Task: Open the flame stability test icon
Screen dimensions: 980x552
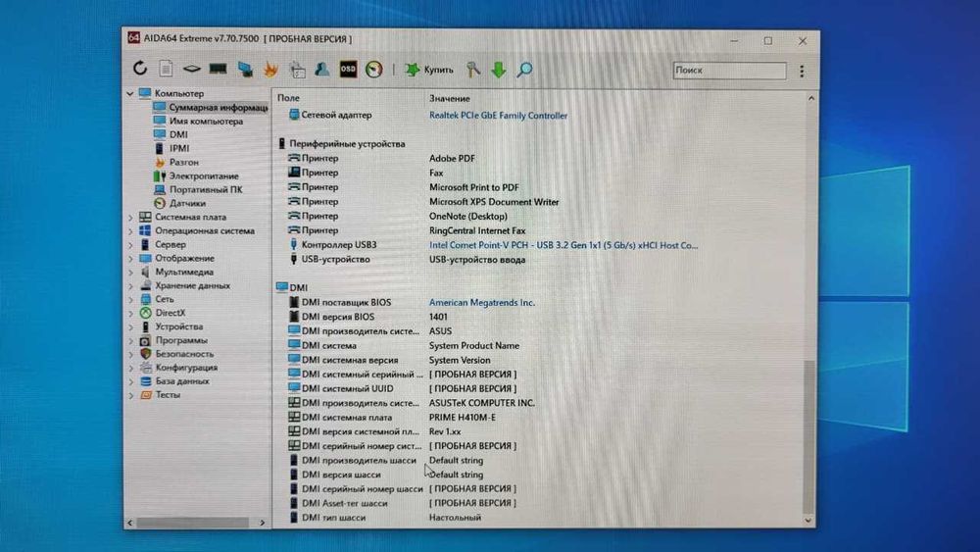Action: [x=270, y=69]
